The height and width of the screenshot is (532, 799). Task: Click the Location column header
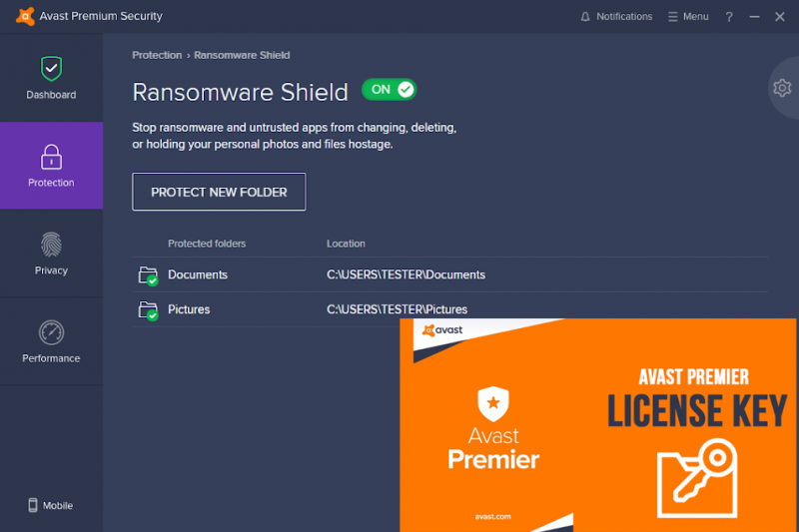click(346, 244)
